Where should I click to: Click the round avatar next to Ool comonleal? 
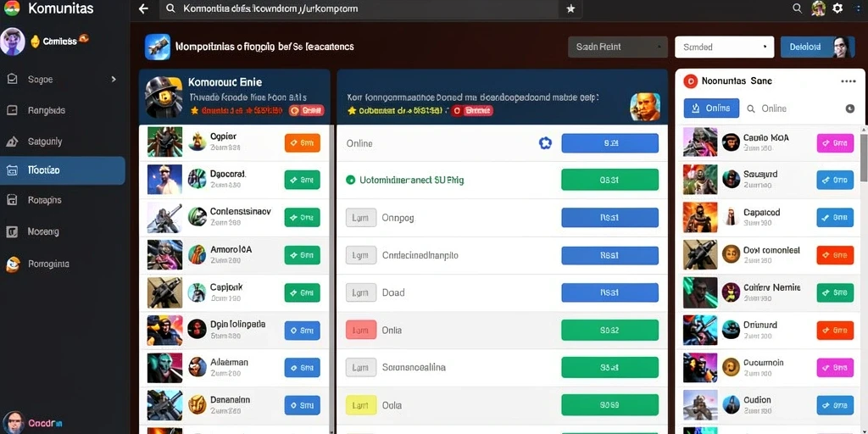pos(731,254)
